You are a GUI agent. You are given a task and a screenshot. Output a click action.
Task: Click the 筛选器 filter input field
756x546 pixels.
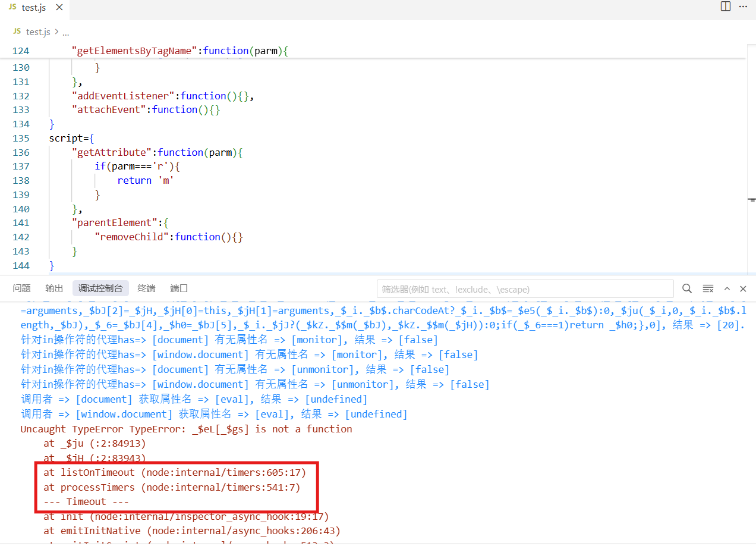point(525,289)
